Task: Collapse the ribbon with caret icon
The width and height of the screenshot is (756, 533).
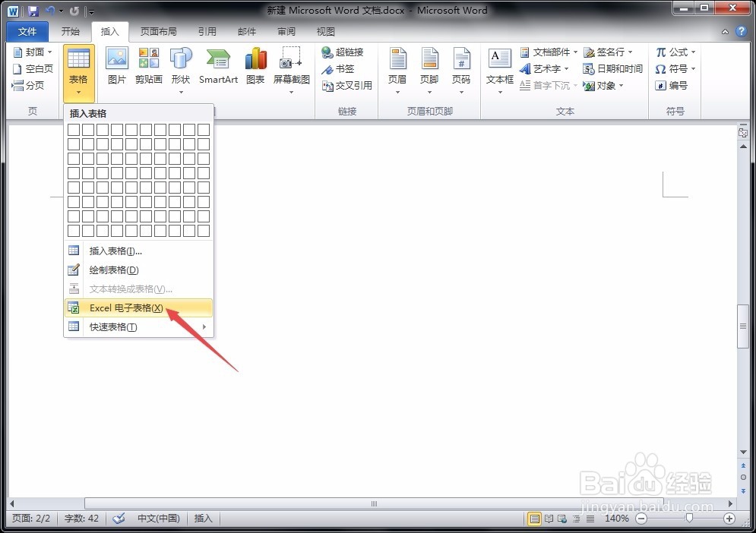Action: [725, 32]
